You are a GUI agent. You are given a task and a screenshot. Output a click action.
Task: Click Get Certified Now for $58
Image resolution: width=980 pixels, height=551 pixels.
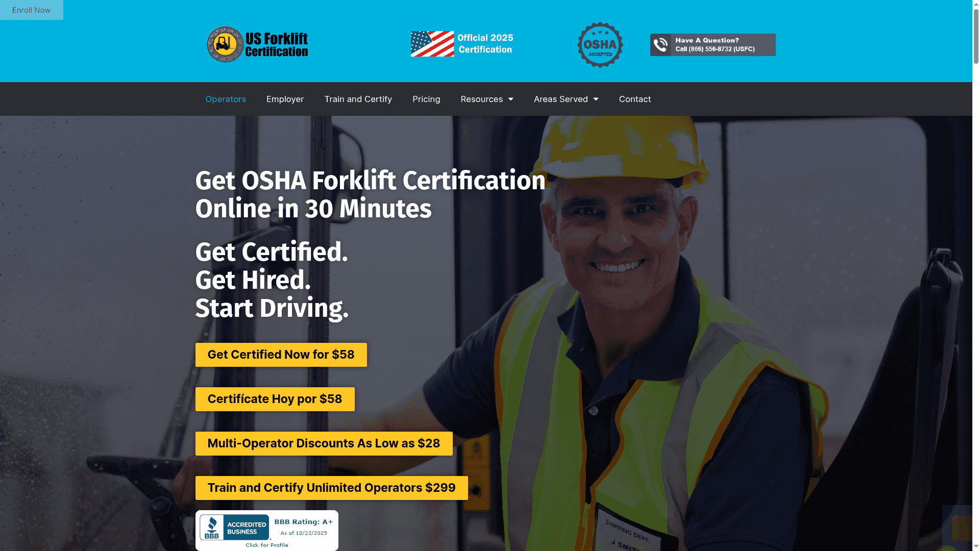(x=281, y=355)
